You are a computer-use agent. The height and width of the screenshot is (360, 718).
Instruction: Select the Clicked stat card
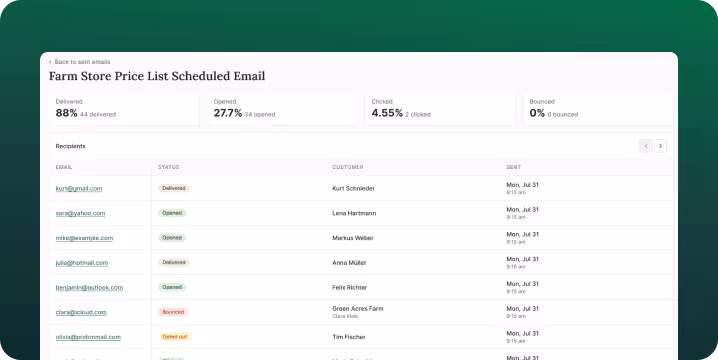click(440, 109)
